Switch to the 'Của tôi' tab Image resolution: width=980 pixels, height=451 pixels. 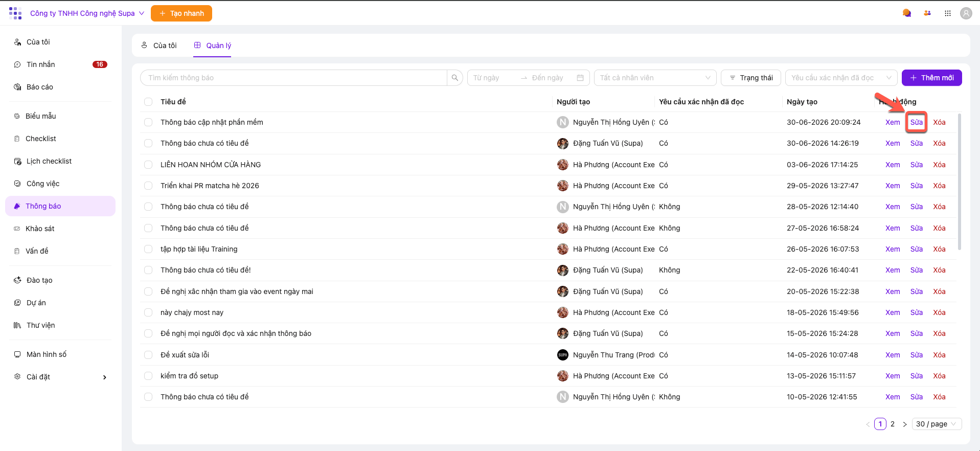click(159, 46)
